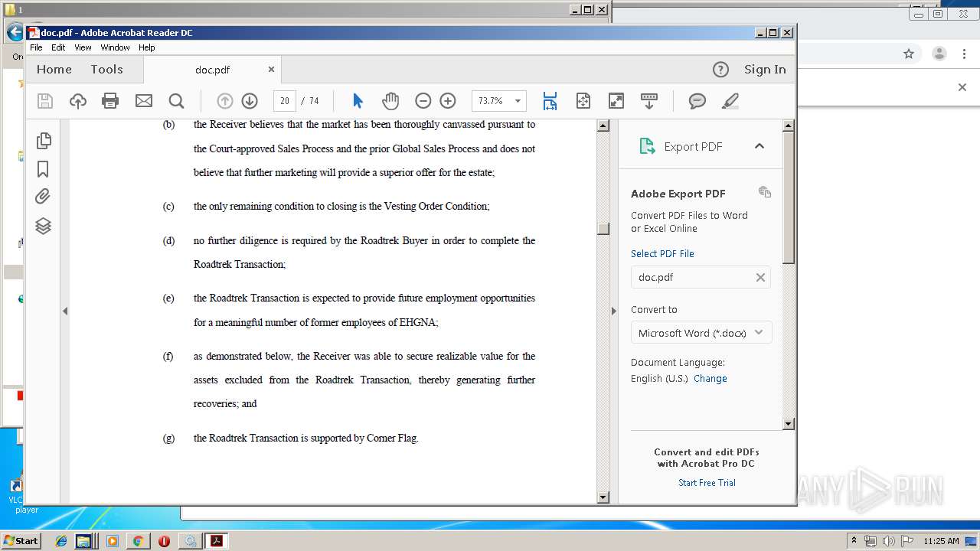Switch to the Home tab
980x551 pixels.
pos(54,70)
